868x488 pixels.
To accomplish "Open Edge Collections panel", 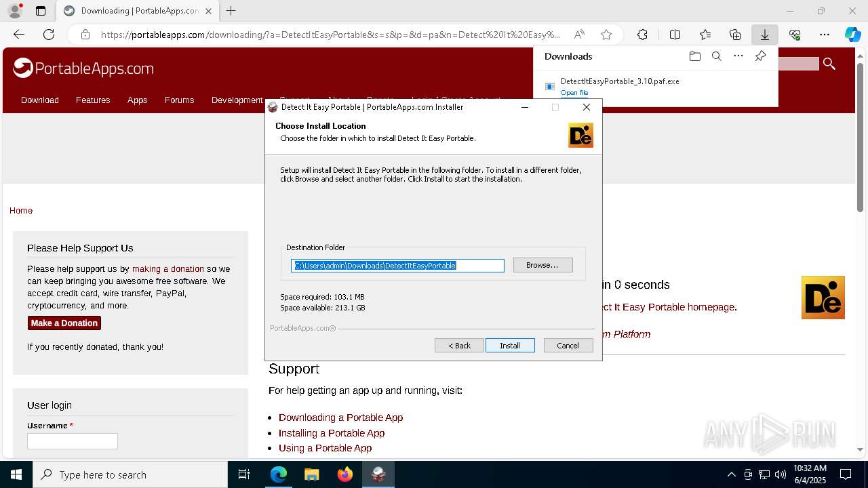I will coord(735,35).
